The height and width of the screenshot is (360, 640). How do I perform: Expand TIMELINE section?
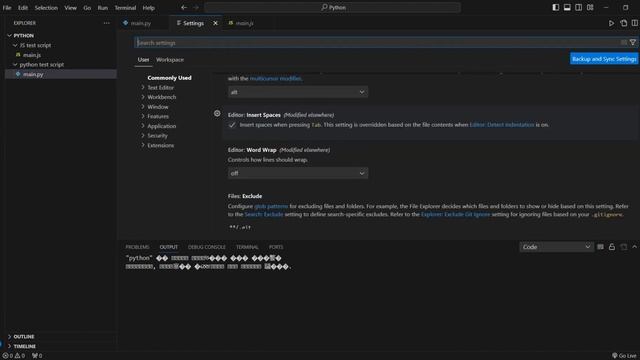(24, 346)
